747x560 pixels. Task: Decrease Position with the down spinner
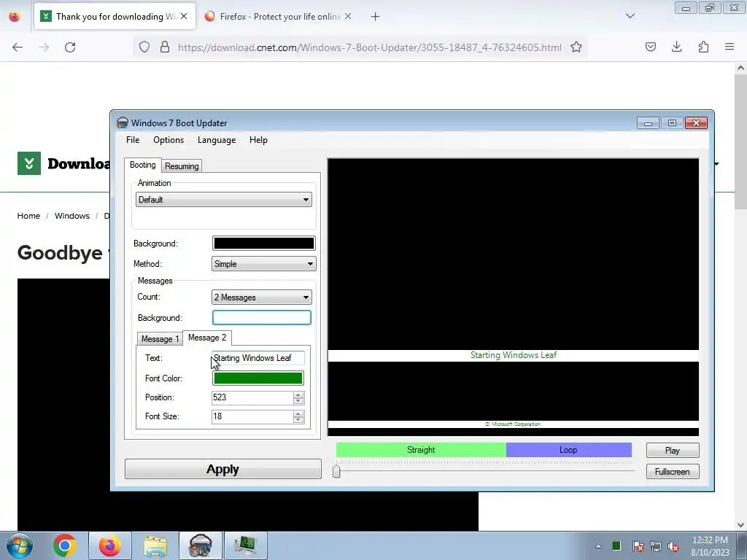point(298,401)
